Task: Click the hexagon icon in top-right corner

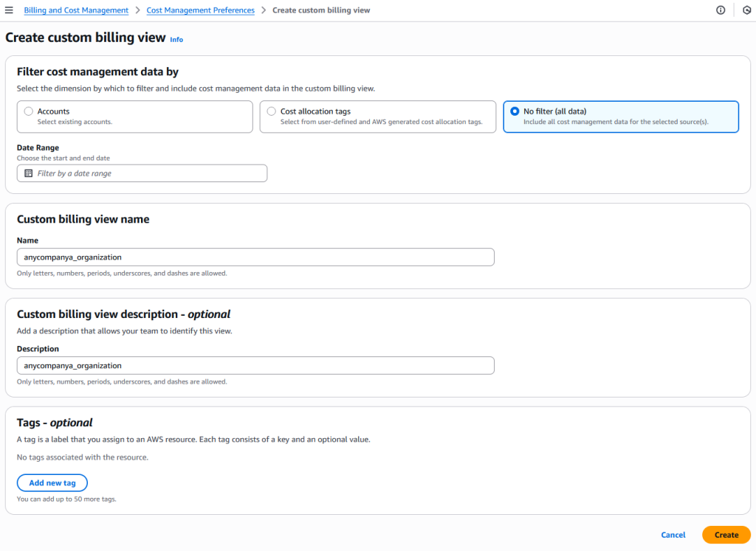Action: 746,10
